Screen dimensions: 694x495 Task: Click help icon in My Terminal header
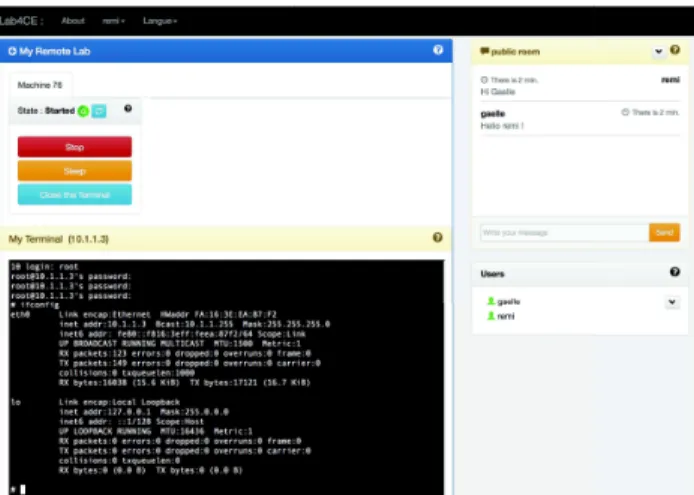[437, 237]
